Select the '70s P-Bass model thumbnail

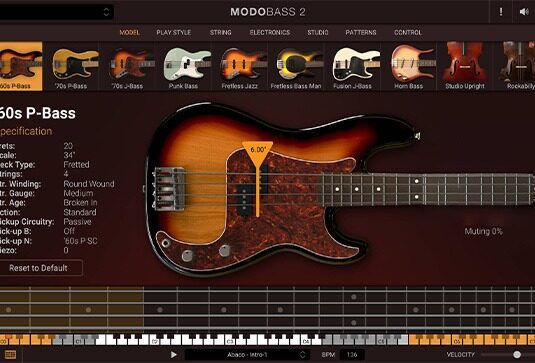(x=71, y=66)
